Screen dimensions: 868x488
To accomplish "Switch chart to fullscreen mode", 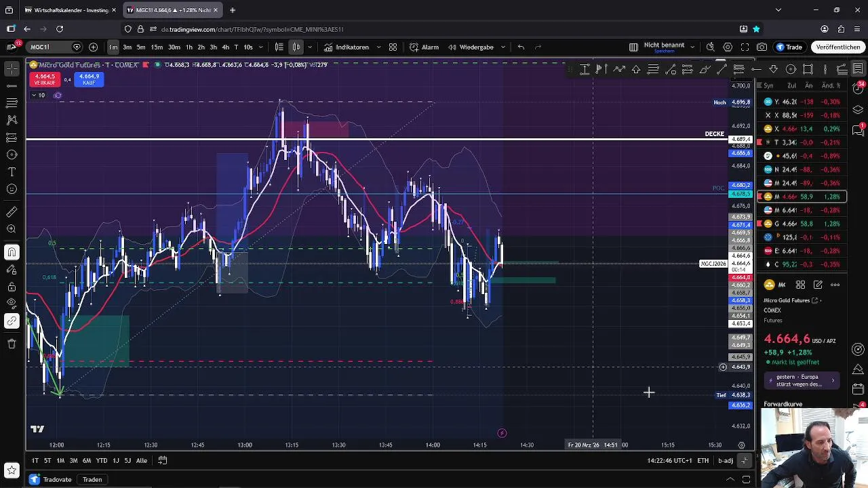I will click(x=745, y=47).
